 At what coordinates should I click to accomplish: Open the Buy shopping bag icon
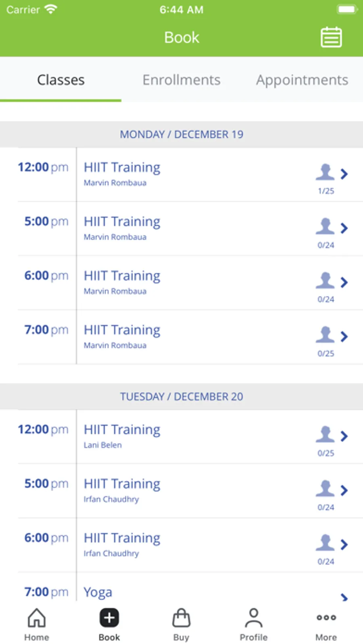(x=181, y=618)
